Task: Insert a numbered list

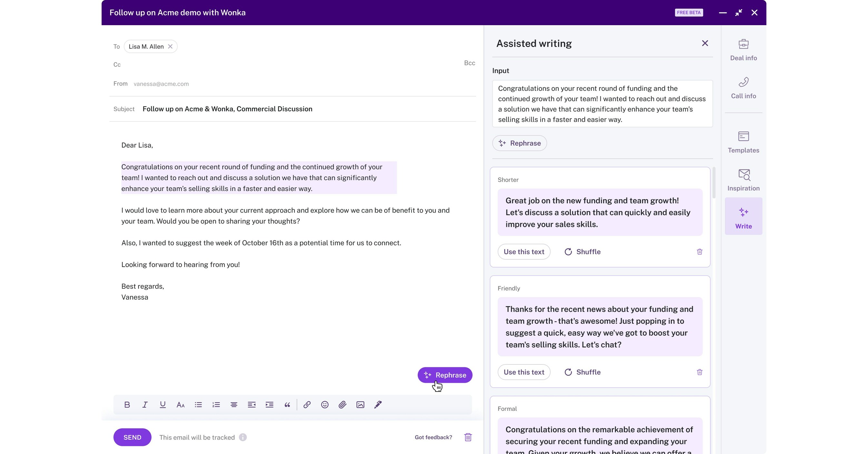Action: pos(216,404)
